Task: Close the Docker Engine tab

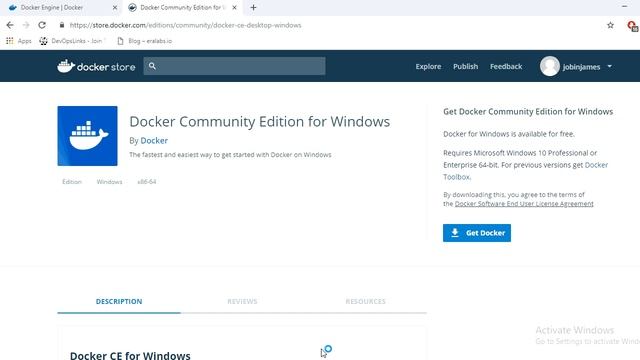Action: click(115, 7)
